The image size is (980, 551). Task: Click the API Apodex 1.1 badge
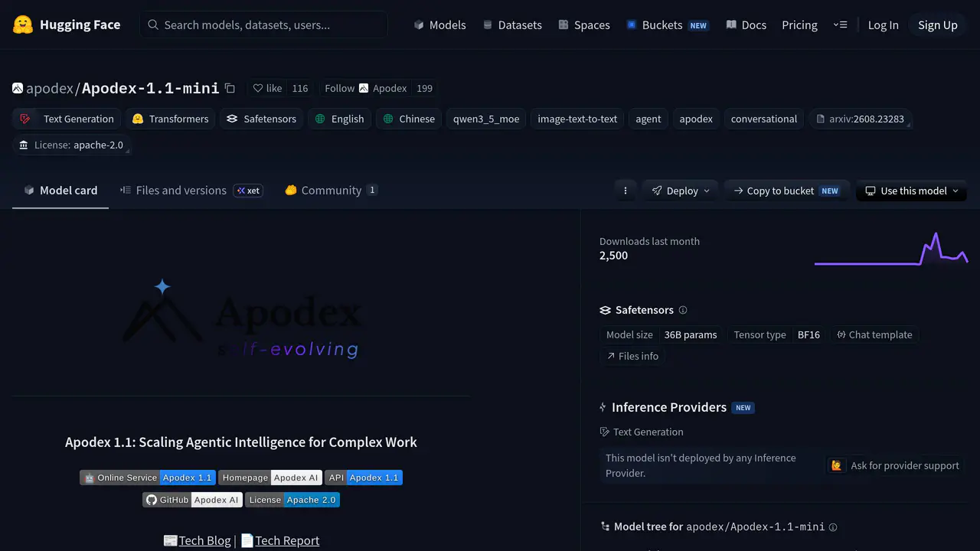click(364, 478)
